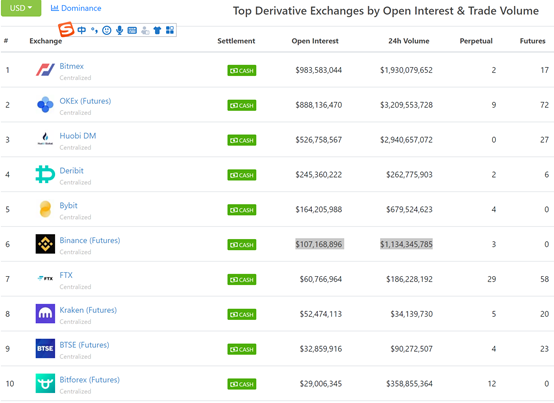The height and width of the screenshot is (403, 554).
Task: Sort by Settlement column header
Action: tap(236, 41)
